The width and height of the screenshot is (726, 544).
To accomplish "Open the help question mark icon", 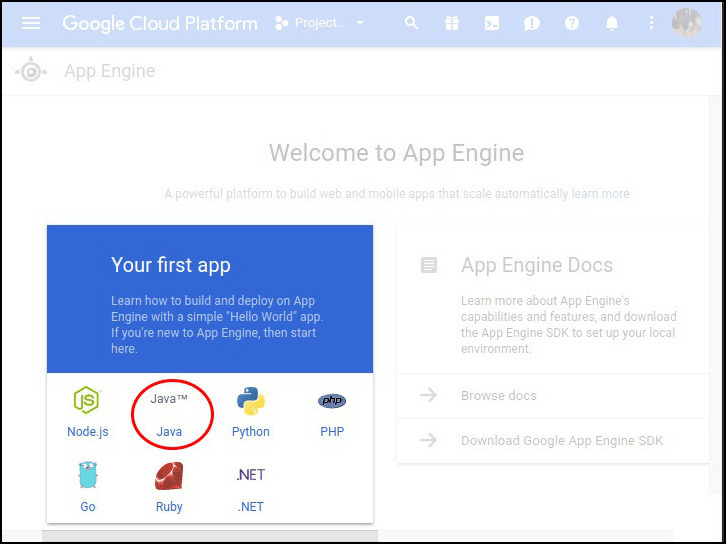I will (x=572, y=23).
